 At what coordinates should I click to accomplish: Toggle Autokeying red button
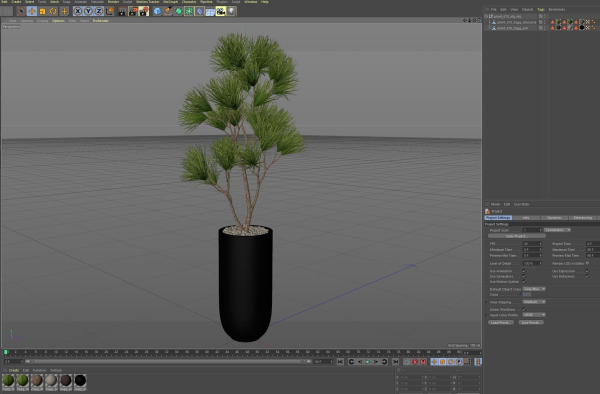click(415, 362)
